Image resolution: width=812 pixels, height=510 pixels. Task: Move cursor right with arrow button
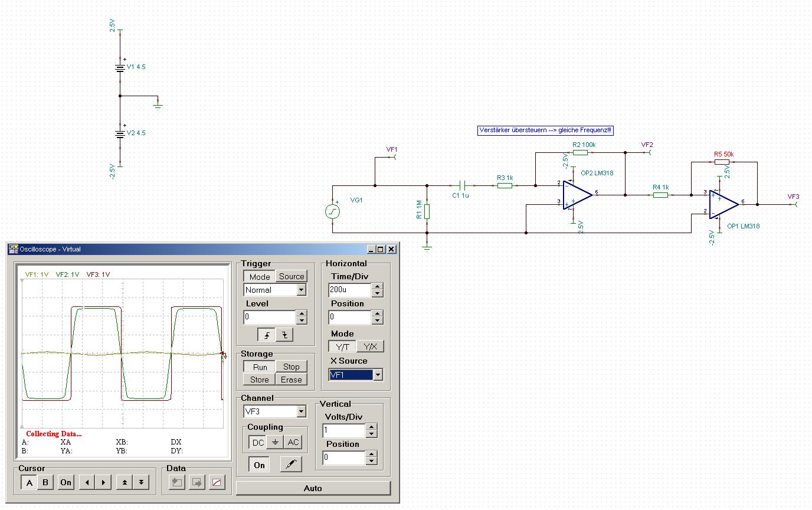tap(103, 482)
